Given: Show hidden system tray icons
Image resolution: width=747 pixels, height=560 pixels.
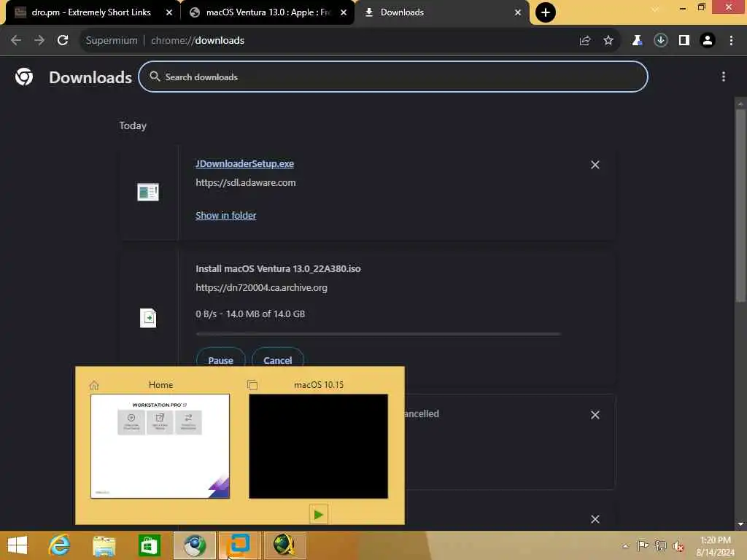Looking at the screenshot, I should point(625,546).
